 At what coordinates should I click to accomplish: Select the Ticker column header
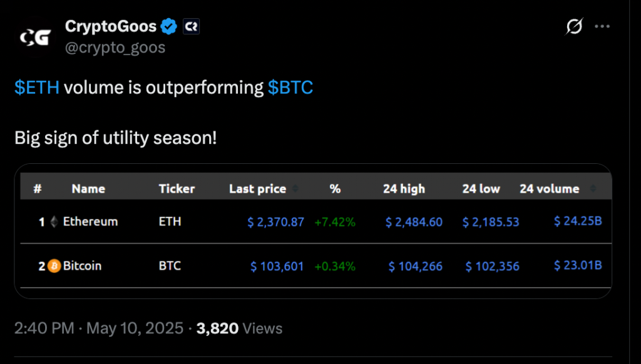[x=177, y=188]
